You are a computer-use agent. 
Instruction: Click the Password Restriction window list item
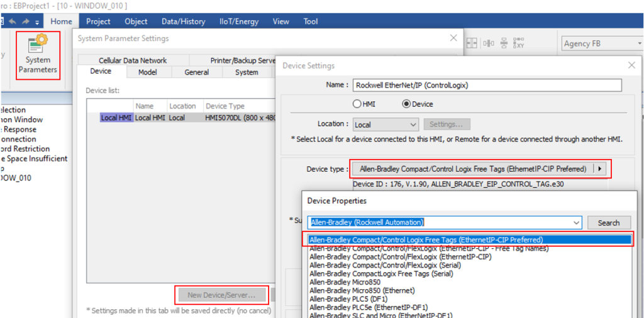tap(25, 148)
